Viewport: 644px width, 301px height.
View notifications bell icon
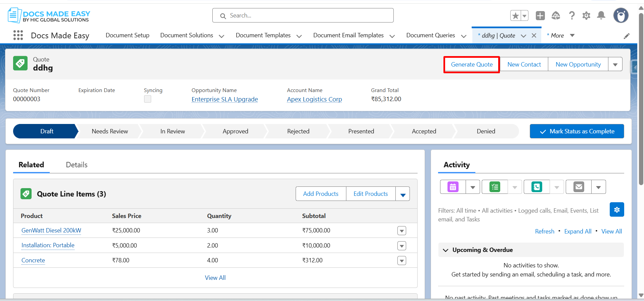point(601,15)
